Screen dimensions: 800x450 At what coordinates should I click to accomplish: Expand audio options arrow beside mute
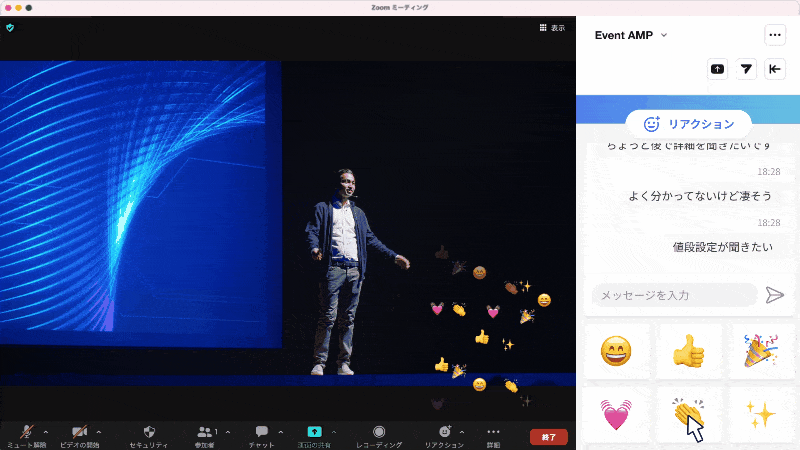click(46, 432)
